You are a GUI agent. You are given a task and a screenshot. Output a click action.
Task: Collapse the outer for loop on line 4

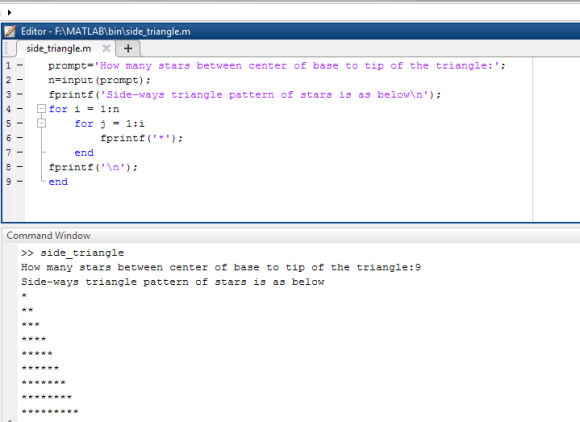tap(41, 109)
